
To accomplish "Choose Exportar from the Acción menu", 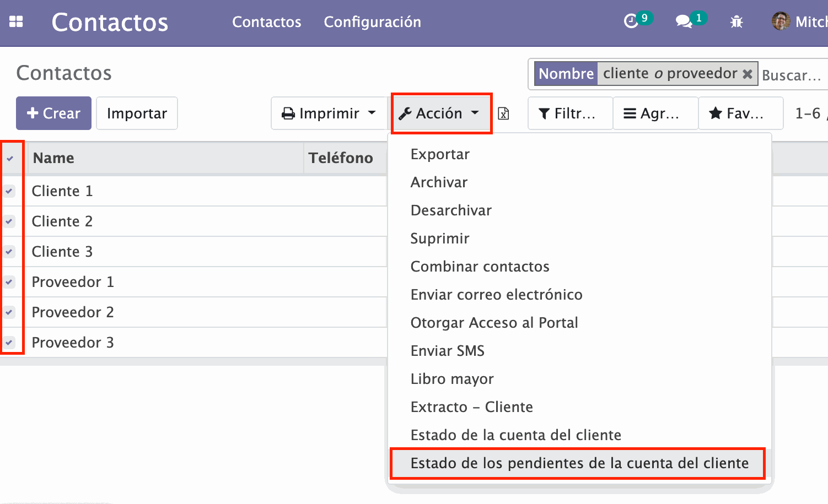I will (x=440, y=154).
